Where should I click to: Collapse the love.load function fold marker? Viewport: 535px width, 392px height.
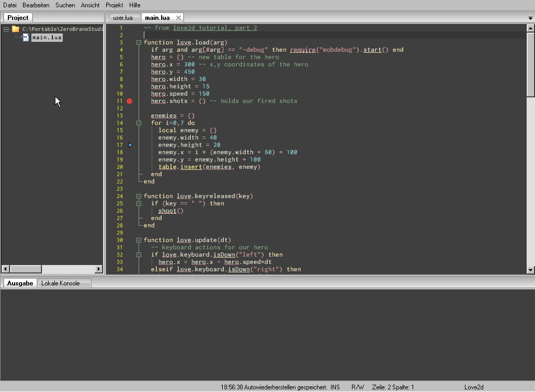pos(139,42)
